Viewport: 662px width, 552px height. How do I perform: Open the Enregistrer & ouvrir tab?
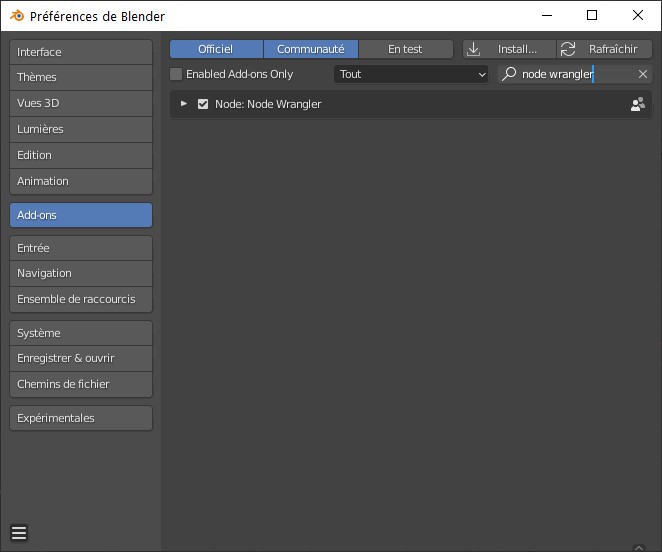(81, 359)
